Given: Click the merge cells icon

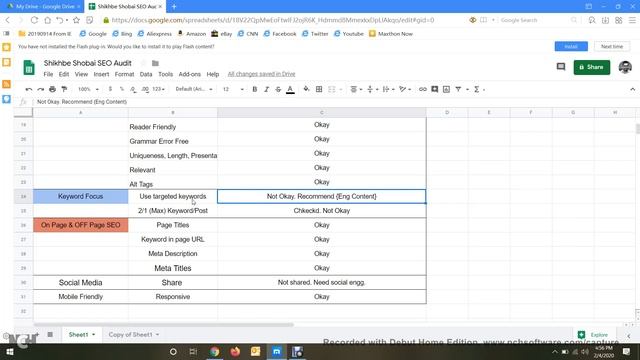Looking at the screenshot, I should pyautogui.click(x=332, y=89).
